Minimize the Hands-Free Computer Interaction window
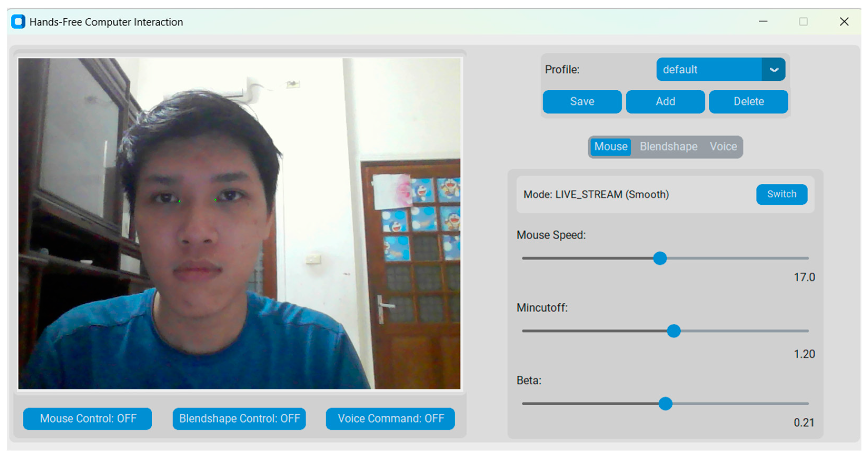This screenshot has height=459, width=868. coord(763,22)
